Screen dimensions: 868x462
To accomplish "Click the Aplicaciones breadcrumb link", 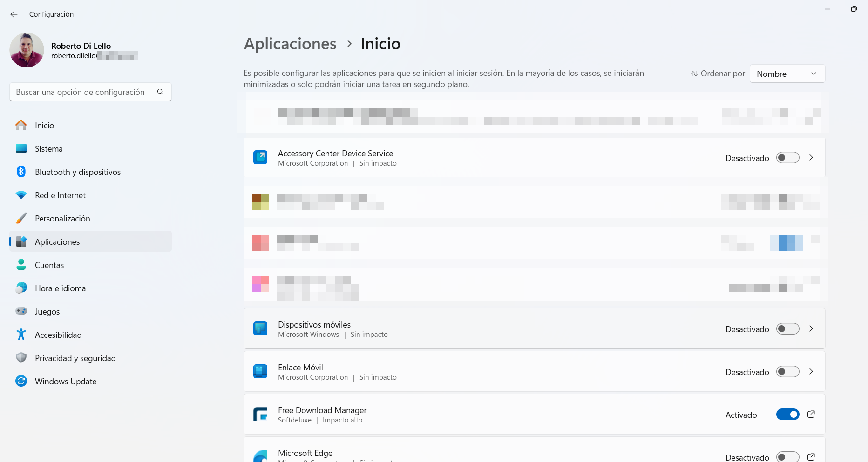I will tap(290, 44).
